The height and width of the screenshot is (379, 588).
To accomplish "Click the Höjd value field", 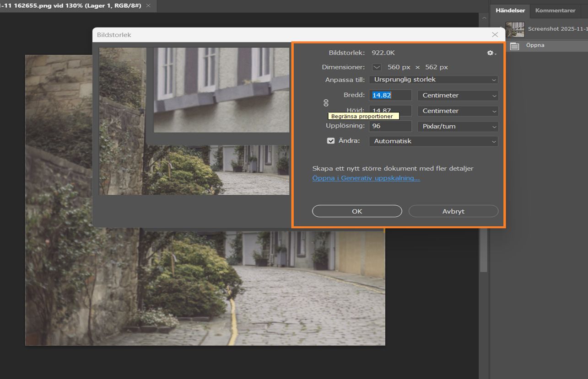I will tap(390, 111).
